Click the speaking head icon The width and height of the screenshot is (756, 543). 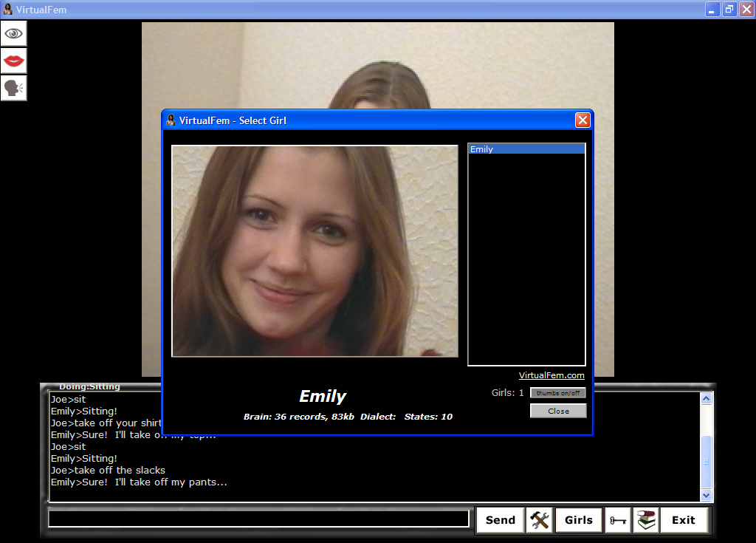tap(13, 89)
